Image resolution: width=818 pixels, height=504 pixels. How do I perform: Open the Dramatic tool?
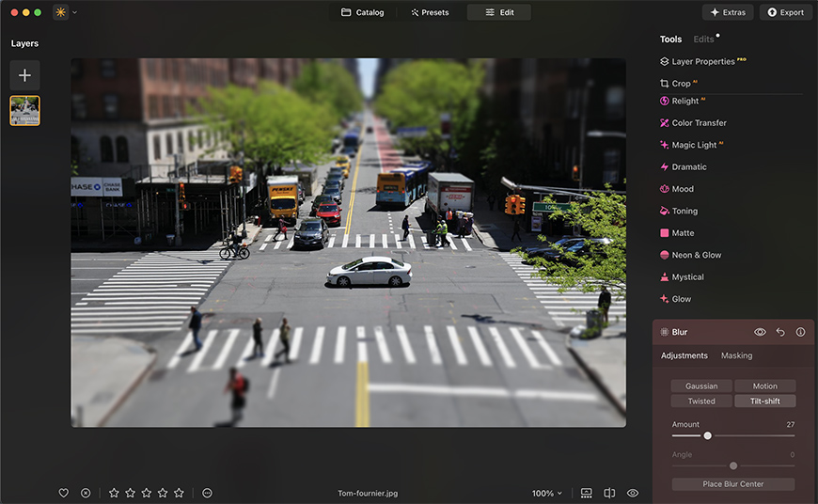(684, 167)
